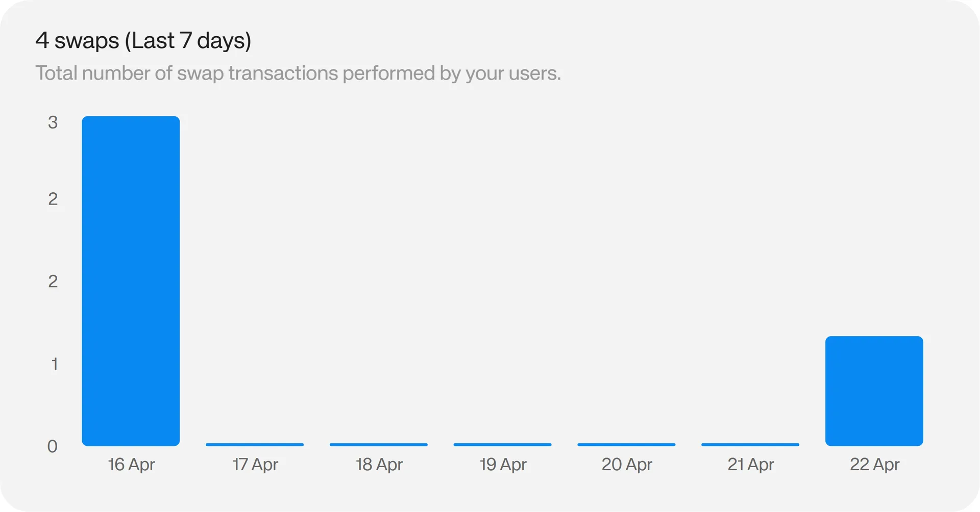The height and width of the screenshot is (512, 980).
Task: Select the 17 Apr flat bar
Action: 255,445
